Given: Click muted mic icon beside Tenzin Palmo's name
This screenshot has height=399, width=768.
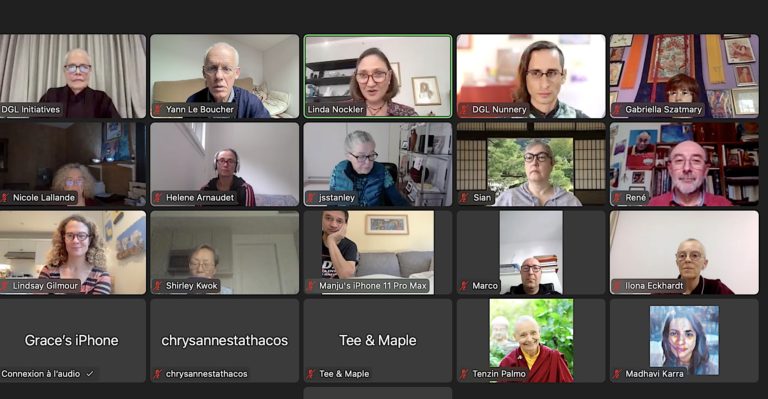Looking at the screenshot, I should click(464, 374).
